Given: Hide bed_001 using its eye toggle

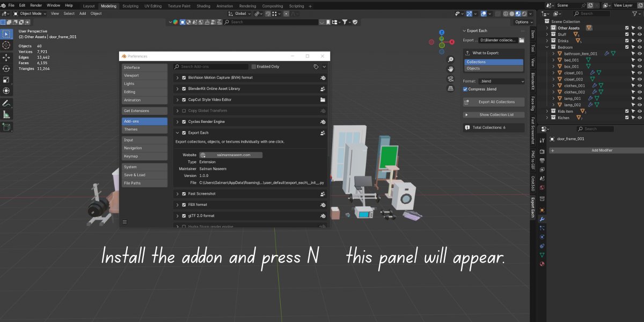Looking at the screenshot, I should pos(639,60).
